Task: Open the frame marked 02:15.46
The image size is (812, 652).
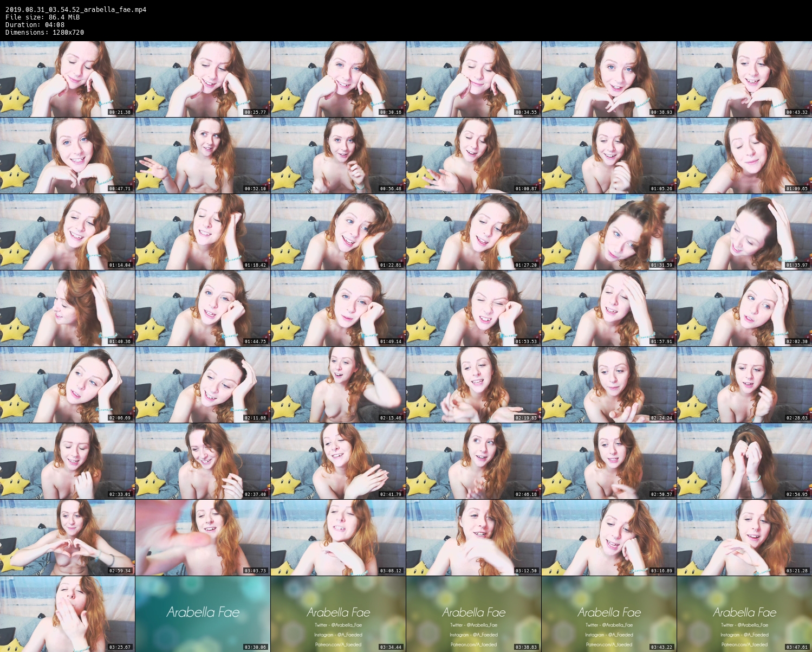Action: point(338,385)
